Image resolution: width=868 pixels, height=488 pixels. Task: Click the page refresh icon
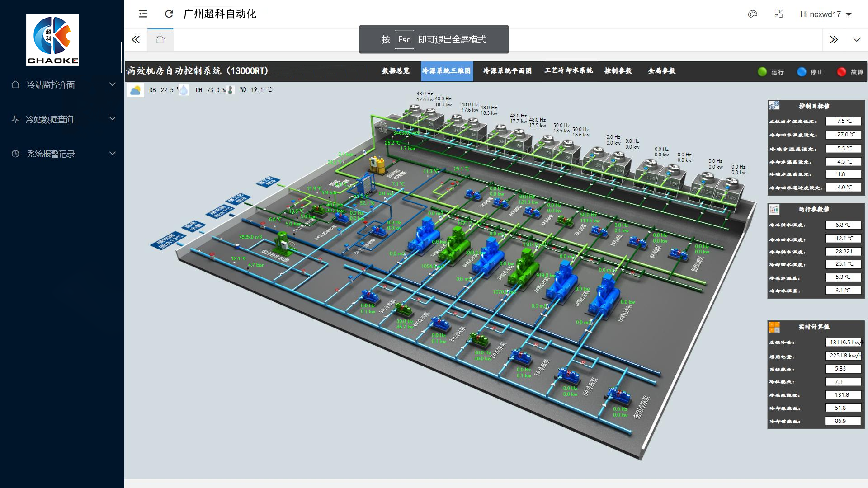[x=169, y=14]
